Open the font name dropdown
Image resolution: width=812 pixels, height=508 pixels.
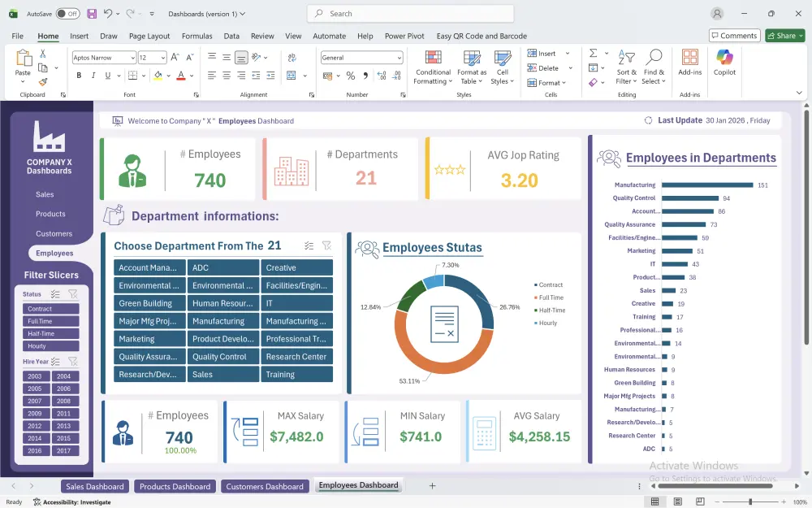(x=102, y=57)
